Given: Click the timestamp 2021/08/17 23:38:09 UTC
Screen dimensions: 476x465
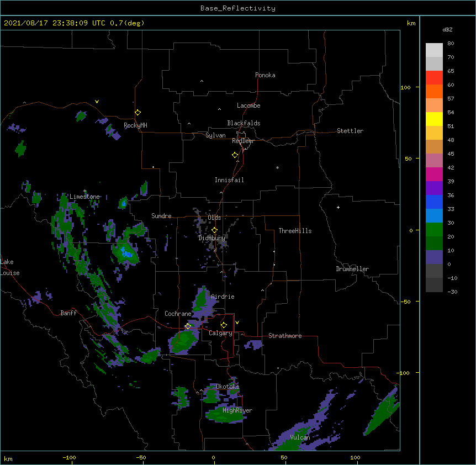Looking at the screenshot, I should tap(54, 23).
